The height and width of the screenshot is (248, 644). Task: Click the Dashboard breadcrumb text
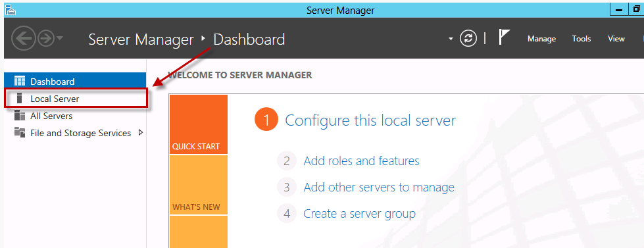click(x=249, y=39)
